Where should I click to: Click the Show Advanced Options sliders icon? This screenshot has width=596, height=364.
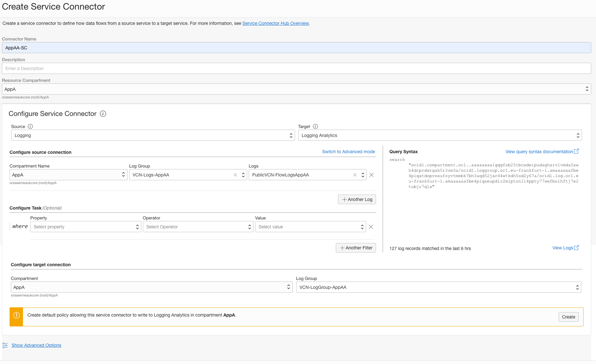pyautogui.click(x=5, y=345)
